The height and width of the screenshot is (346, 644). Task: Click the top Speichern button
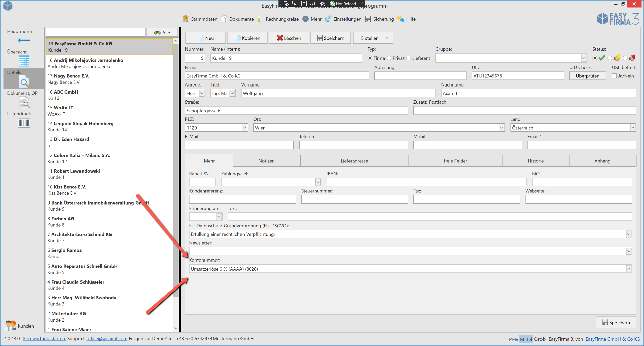click(330, 38)
